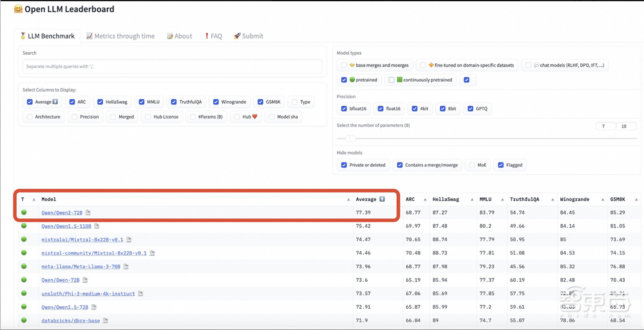Click the document icon beside databricks/dbrx-base

pos(106,320)
